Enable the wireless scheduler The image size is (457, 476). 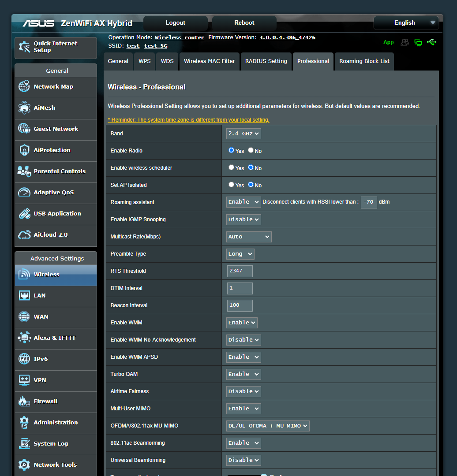(231, 167)
